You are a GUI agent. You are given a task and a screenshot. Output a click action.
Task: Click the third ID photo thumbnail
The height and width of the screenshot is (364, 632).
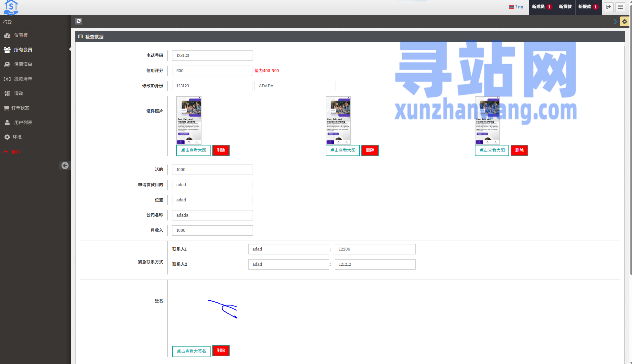pyautogui.click(x=487, y=121)
